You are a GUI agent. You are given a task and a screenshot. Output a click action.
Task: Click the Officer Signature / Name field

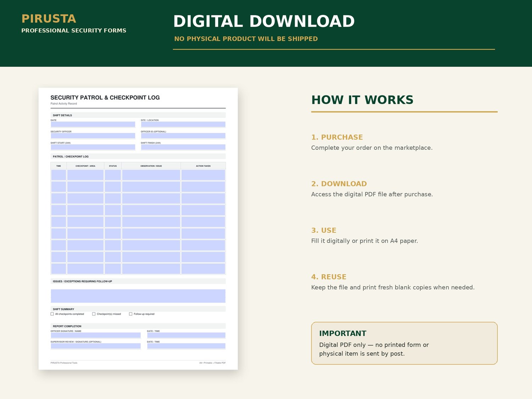(x=96, y=335)
